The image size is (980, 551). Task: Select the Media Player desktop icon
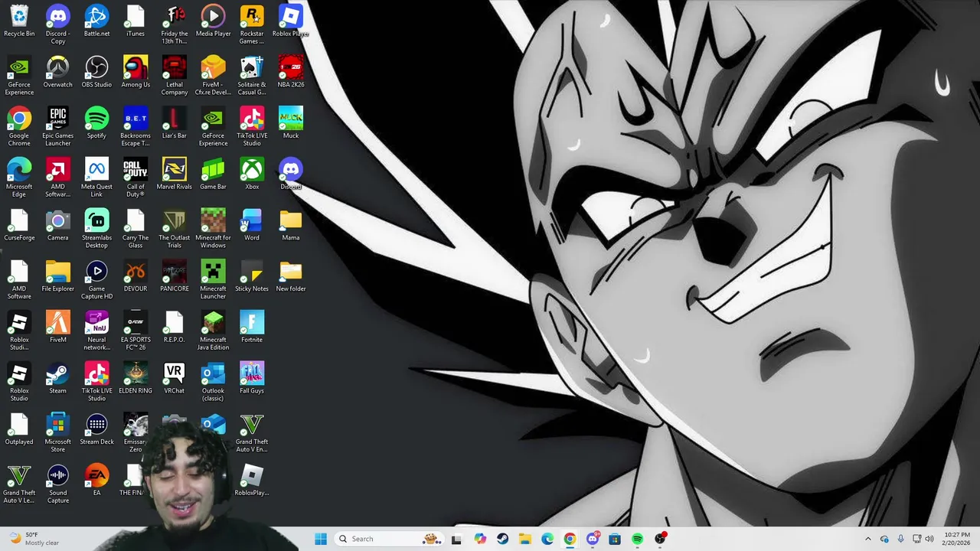[x=213, y=21]
